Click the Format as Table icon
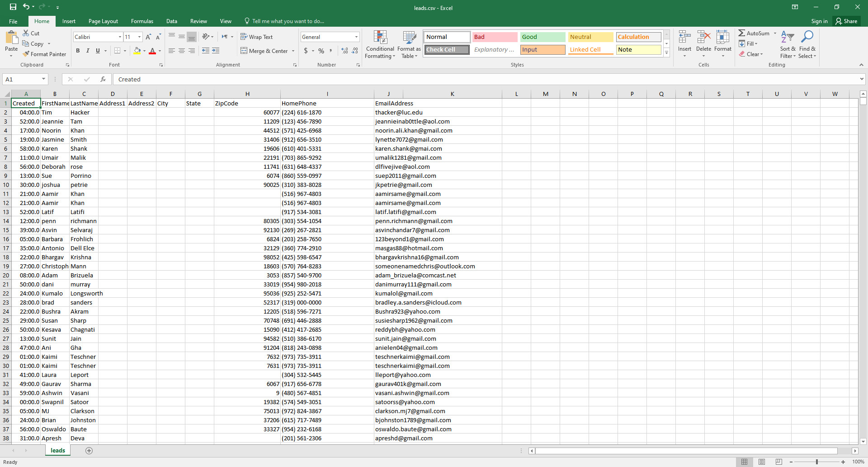This screenshot has width=868, height=467. pos(409,44)
